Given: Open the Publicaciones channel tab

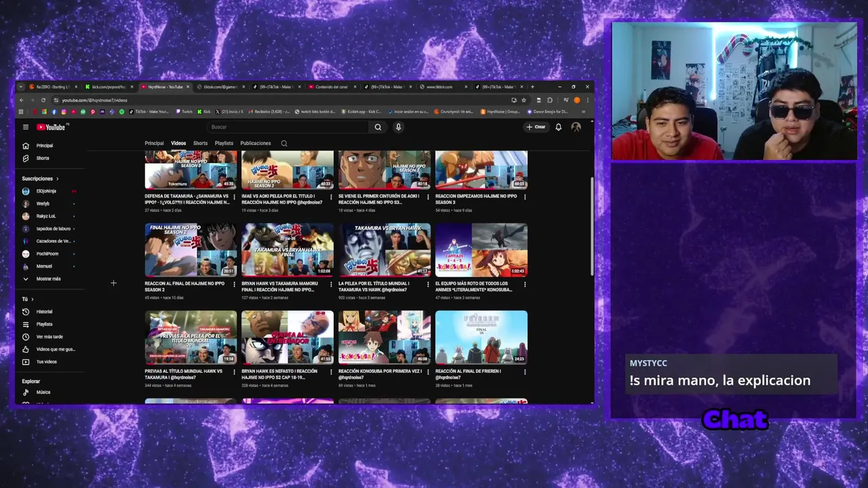Looking at the screenshot, I should click(x=256, y=143).
